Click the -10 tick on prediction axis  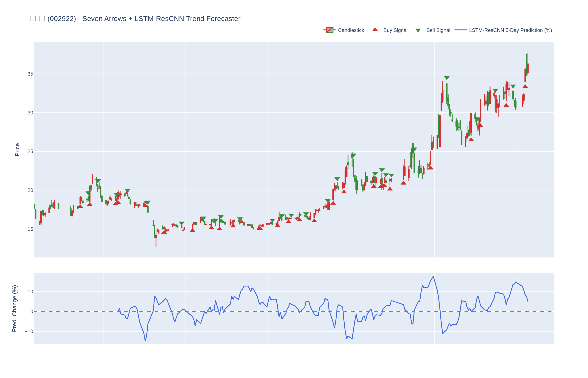coord(29,331)
